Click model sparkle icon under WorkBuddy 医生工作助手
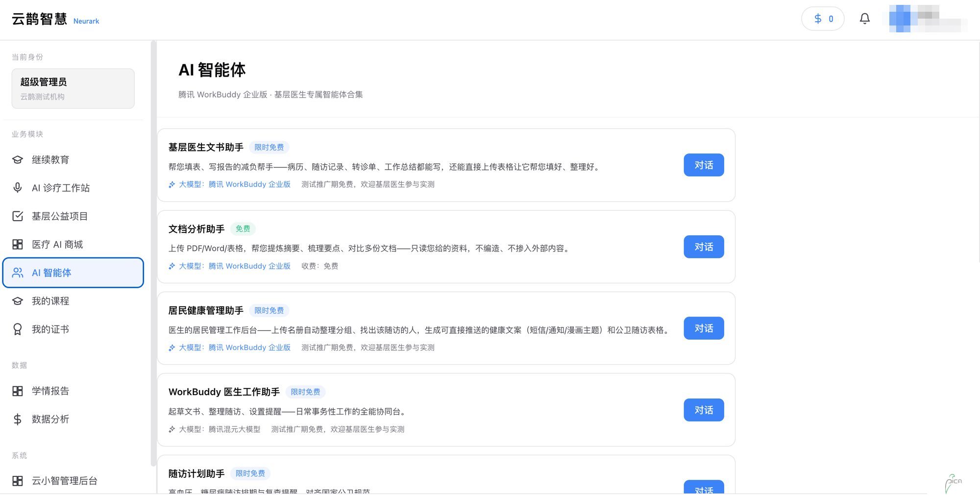Viewport: 980px width, 497px height. pos(172,429)
